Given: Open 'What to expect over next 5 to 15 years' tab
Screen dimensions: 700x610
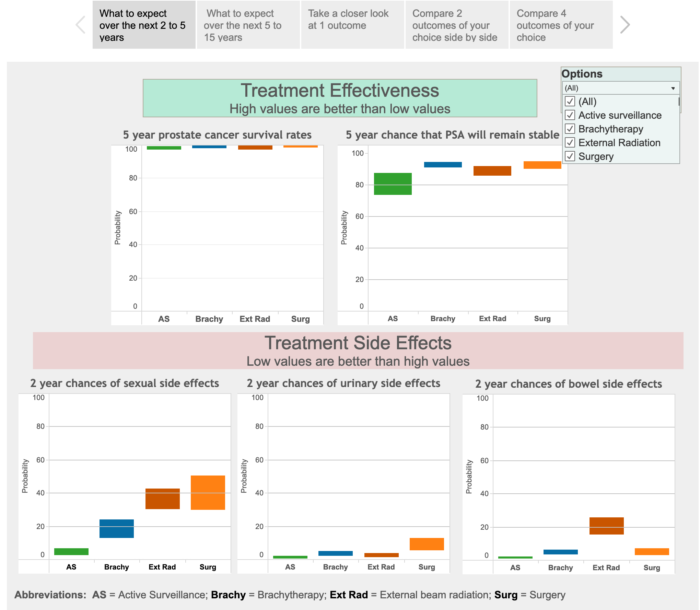Looking at the screenshot, I should [248, 25].
